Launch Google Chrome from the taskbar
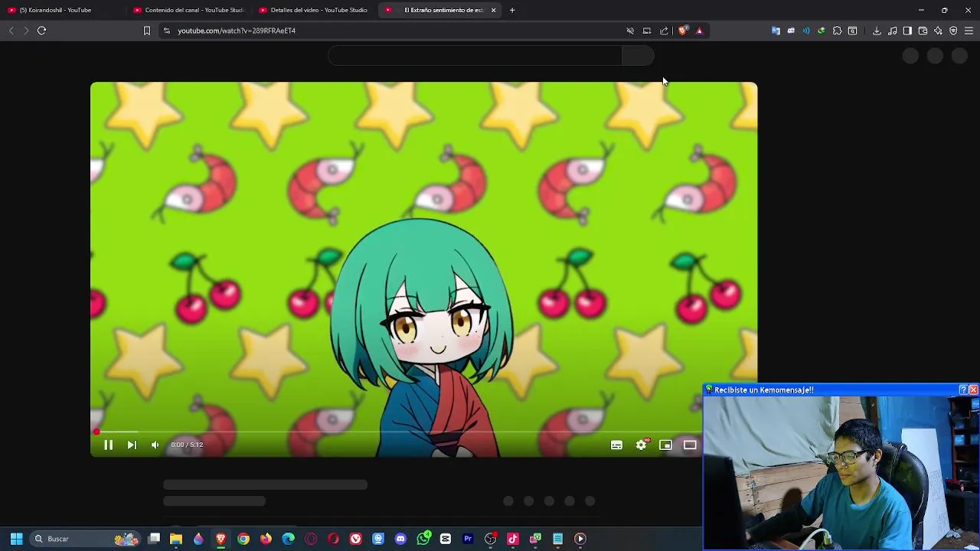The width and height of the screenshot is (980, 551). point(243,539)
